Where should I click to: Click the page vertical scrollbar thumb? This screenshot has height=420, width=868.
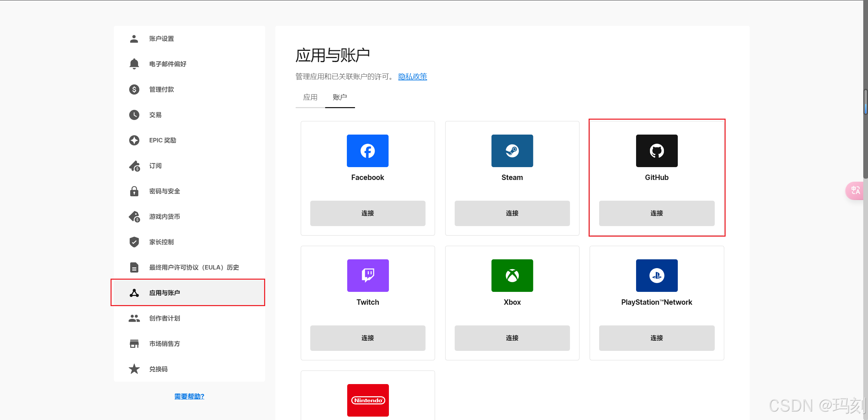click(865, 102)
